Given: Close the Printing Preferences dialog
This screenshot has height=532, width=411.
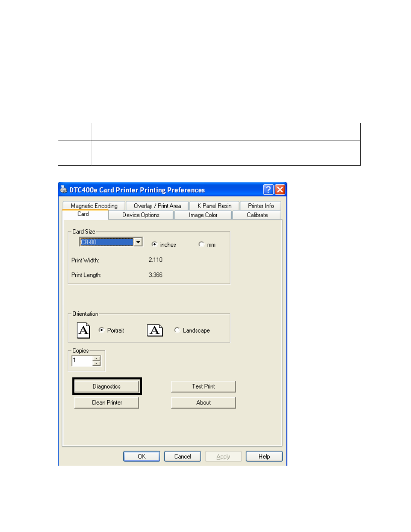Looking at the screenshot, I should click(280, 190).
